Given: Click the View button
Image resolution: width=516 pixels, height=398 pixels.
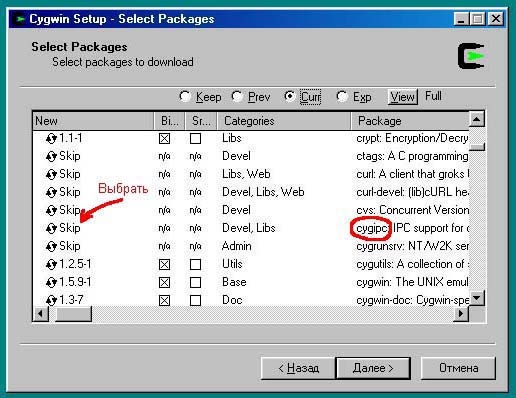Looking at the screenshot, I should click(x=403, y=97).
